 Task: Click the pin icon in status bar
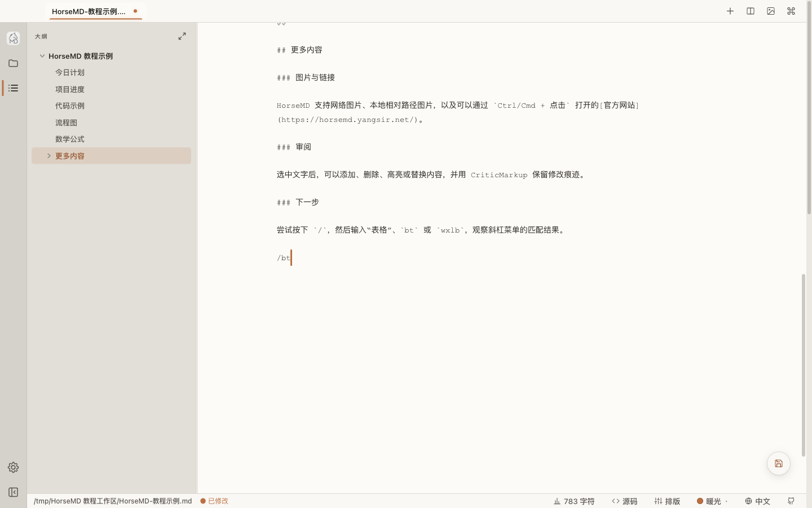(791, 501)
